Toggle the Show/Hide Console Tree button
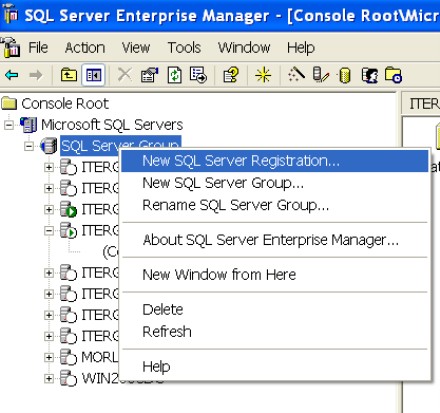Screen dimensions: 440x413 94,75
